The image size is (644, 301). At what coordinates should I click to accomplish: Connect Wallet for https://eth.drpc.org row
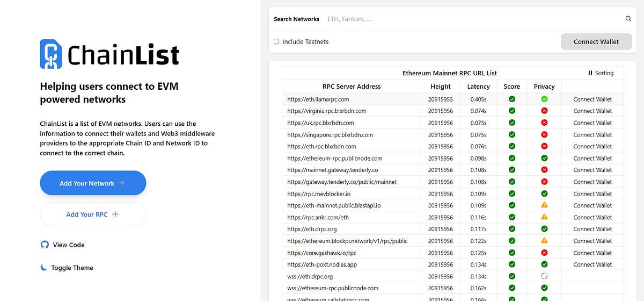592,229
